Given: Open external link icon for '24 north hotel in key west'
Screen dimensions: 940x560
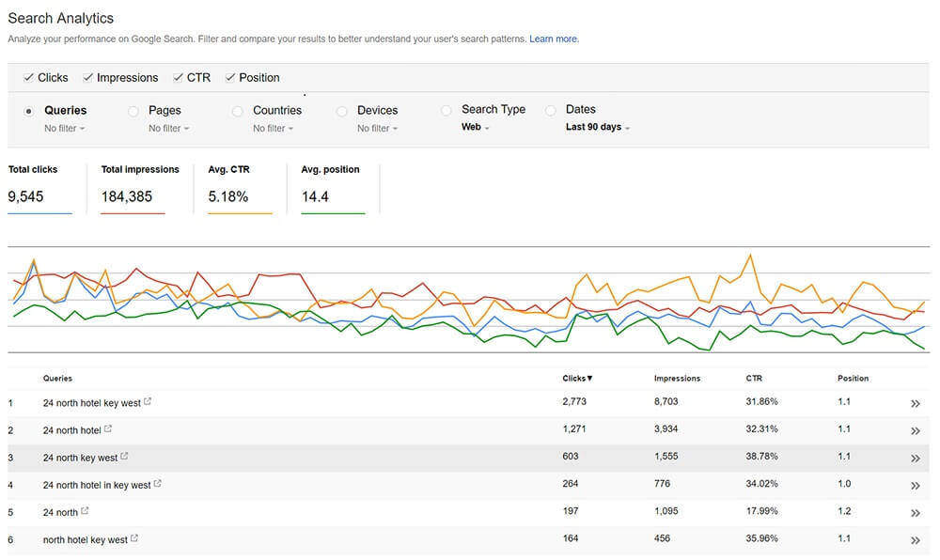Looking at the screenshot, I should (157, 483).
